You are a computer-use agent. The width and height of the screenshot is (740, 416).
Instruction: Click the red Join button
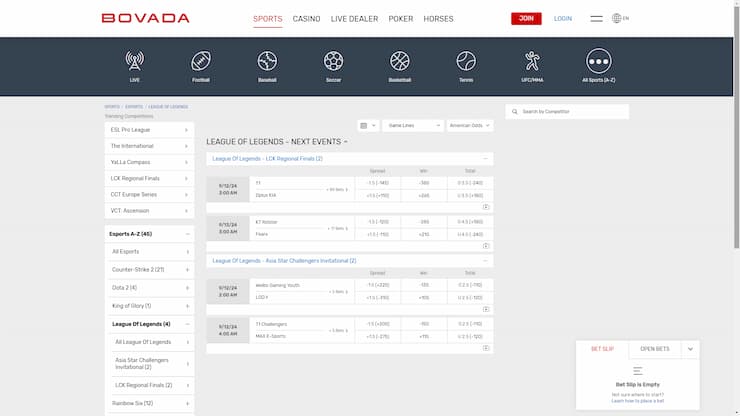pos(526,18)
